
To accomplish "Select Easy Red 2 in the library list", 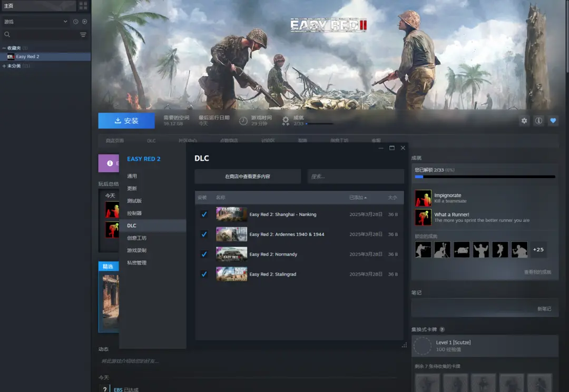I will [x=45, y=56].
